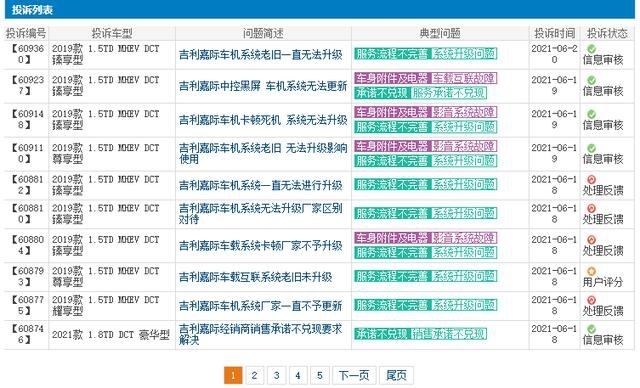This screenshot has height=388, width=640.
Task: Jump to last page with 尾页
Action: tap(396, 375)
